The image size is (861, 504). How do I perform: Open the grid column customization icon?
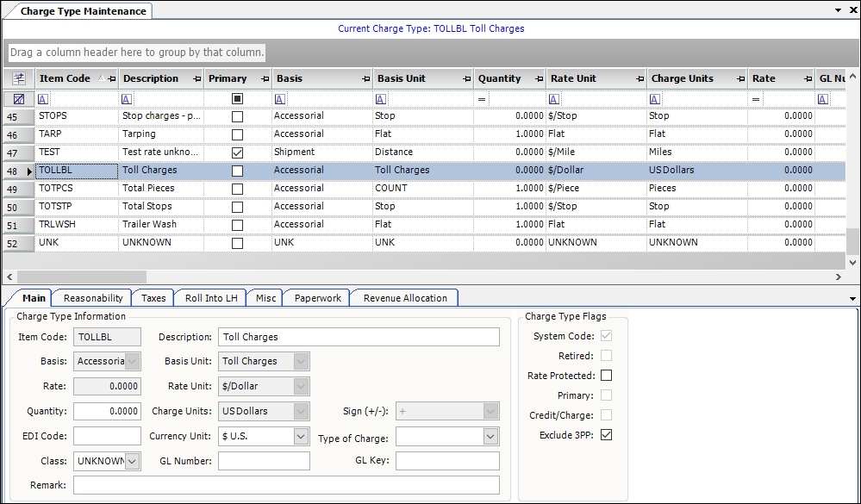pos(18,78)
